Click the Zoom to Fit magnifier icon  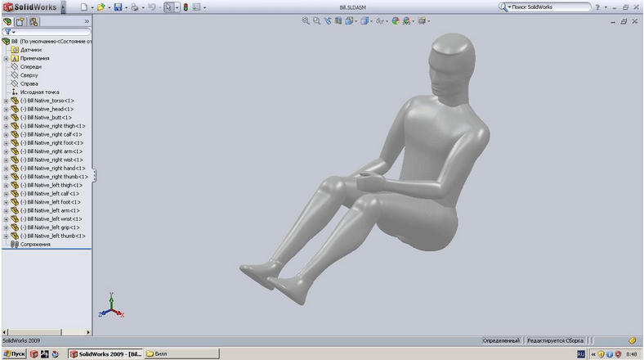coord(306,20)
